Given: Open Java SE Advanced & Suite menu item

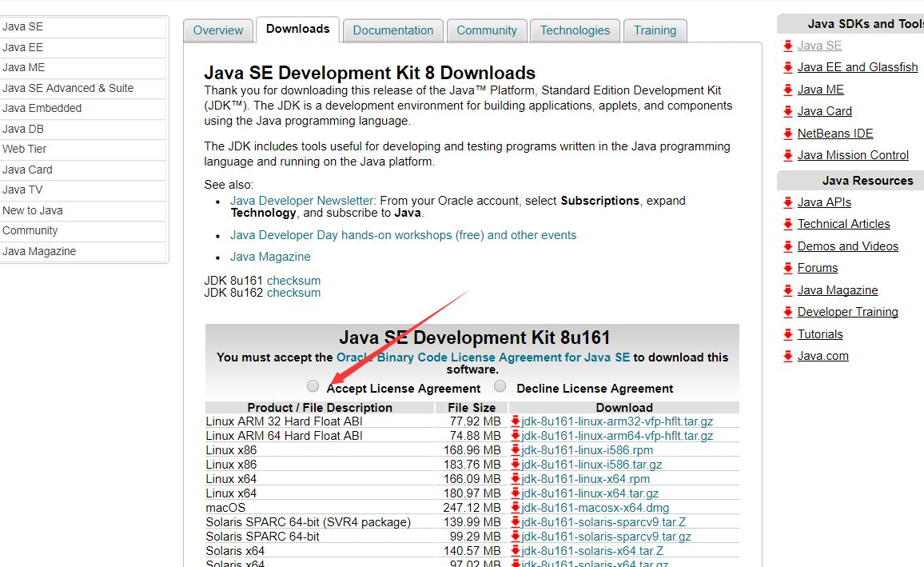Looking at the screenshot, I should [82, 88].
